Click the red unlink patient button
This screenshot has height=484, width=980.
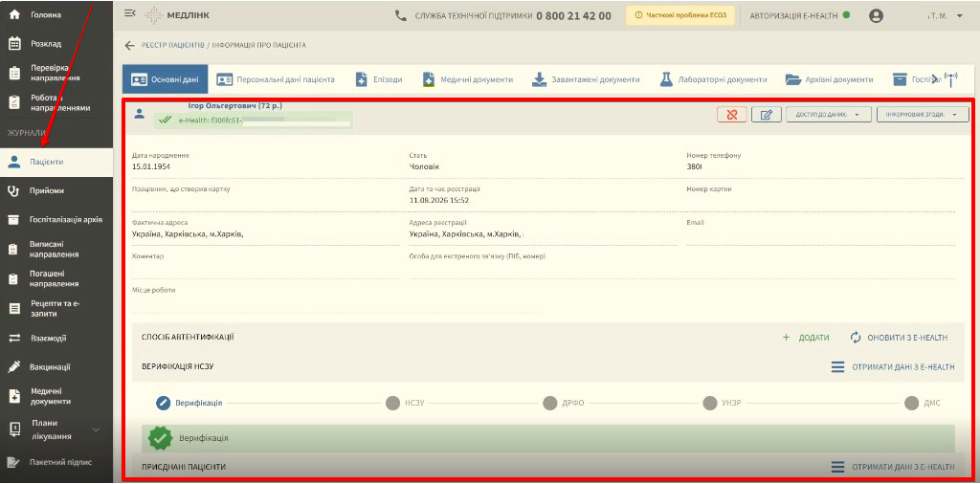(732, 114)
